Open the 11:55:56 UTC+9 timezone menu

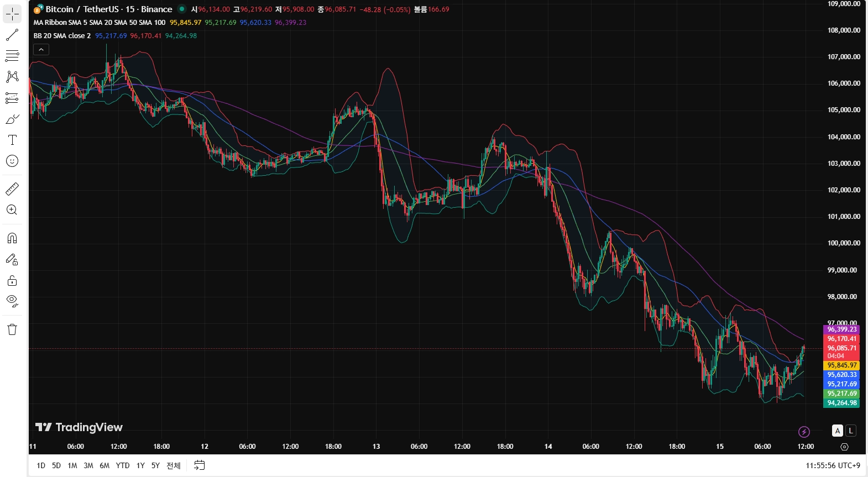[833, 465]
